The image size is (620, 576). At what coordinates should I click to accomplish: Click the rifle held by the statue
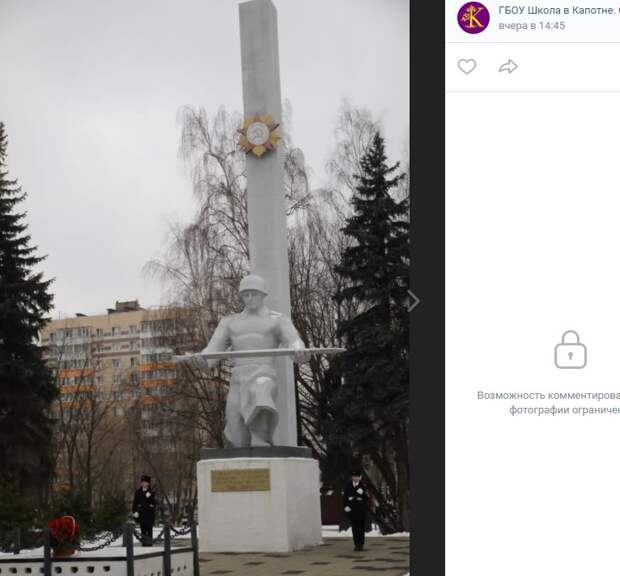[x=259, y=354]
